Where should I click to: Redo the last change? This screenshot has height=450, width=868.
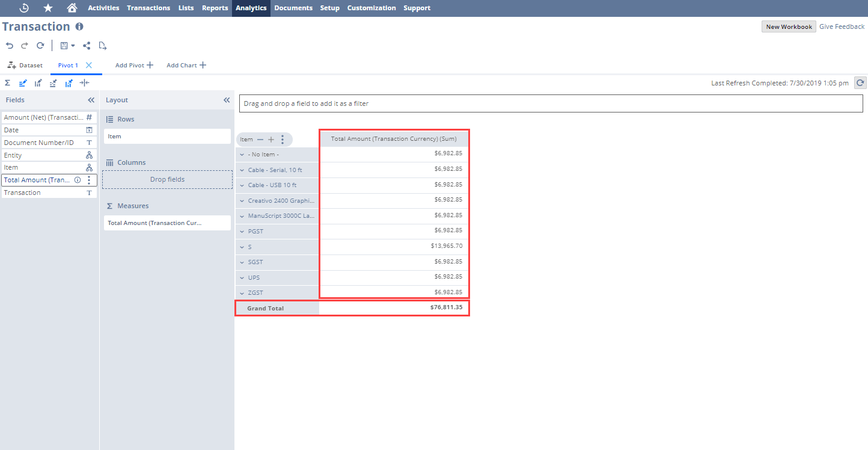(x=25, y=46)
